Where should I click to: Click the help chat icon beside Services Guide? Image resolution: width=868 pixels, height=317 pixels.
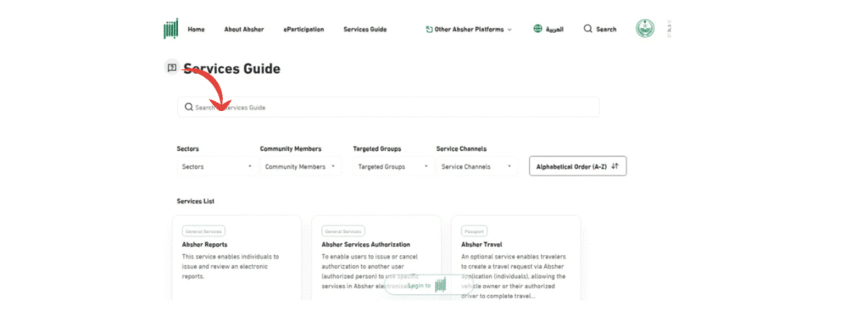[171, 68]
